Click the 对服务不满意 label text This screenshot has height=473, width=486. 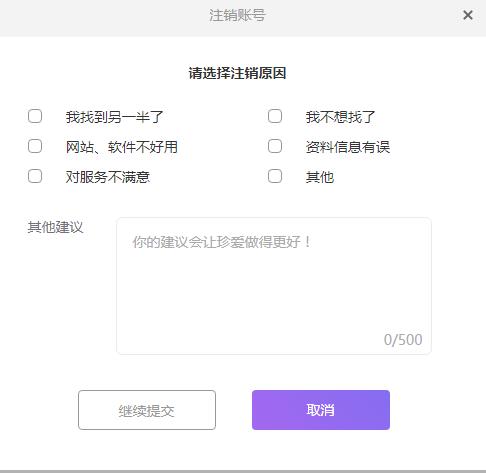(x=108, y=177)
